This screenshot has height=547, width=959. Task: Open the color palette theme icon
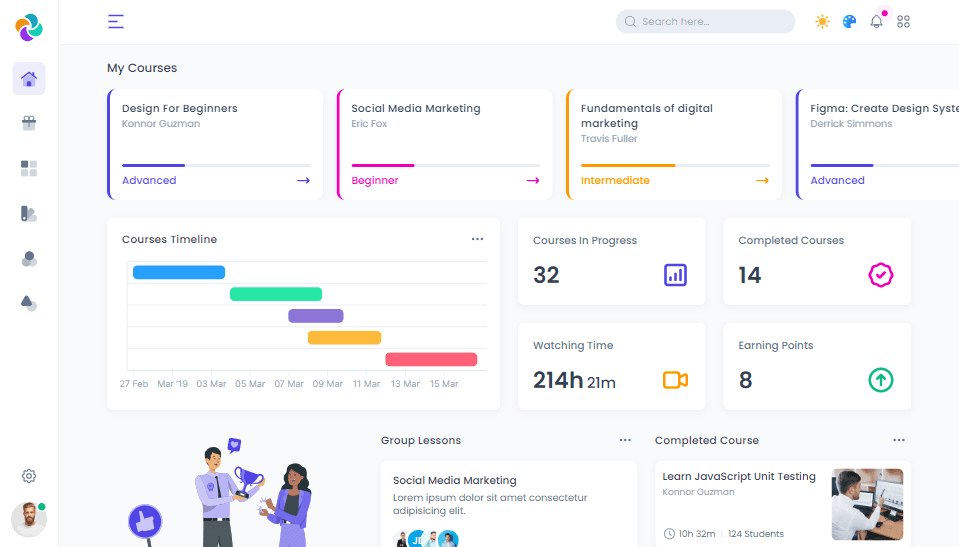[x=849, y=21]
